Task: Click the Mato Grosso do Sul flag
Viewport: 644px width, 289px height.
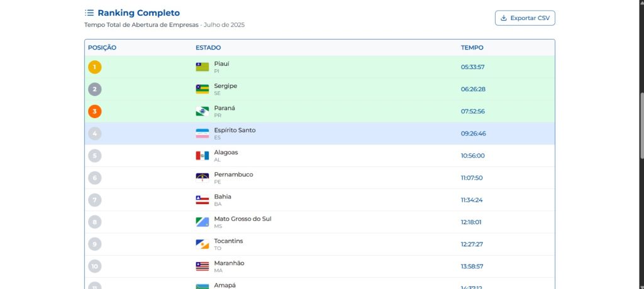Action: [202, 222]
